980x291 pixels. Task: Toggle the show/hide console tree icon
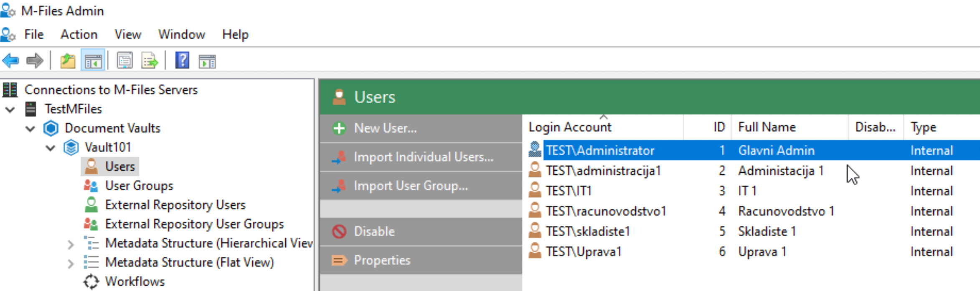pos(93,61)
